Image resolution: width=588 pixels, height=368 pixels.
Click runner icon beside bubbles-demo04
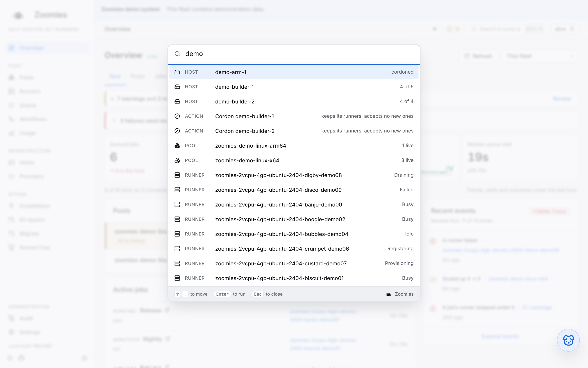177,234
